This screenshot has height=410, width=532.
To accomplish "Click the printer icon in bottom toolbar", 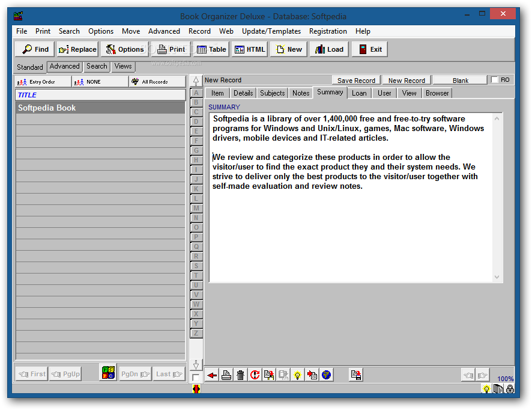I will pyautogui.click(x=226, y=375).
